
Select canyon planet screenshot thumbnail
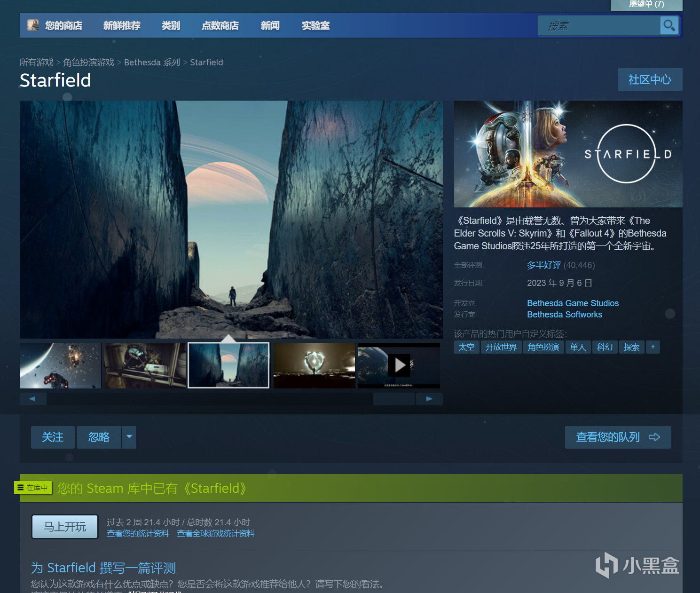[229, 365]
